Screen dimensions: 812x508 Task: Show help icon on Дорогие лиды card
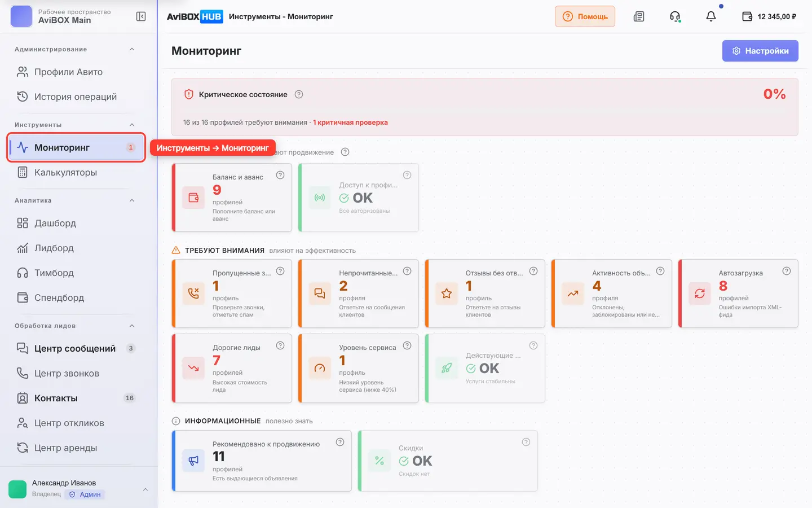(280, 345)
